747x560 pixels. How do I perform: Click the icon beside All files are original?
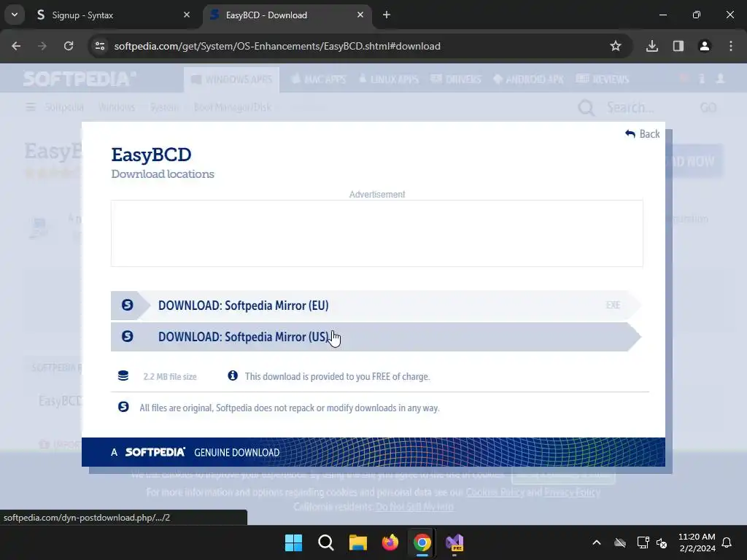pyautogui.click(x=123, y=407)
